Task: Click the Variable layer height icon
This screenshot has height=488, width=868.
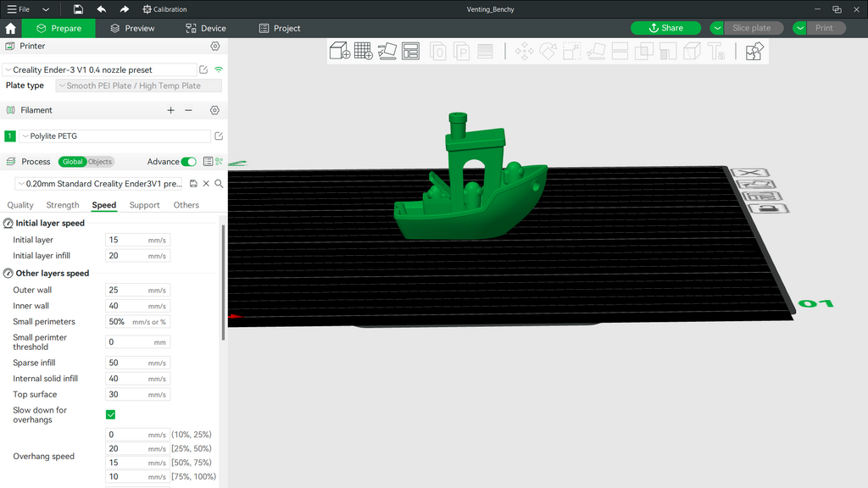Action: coord(485,52)
